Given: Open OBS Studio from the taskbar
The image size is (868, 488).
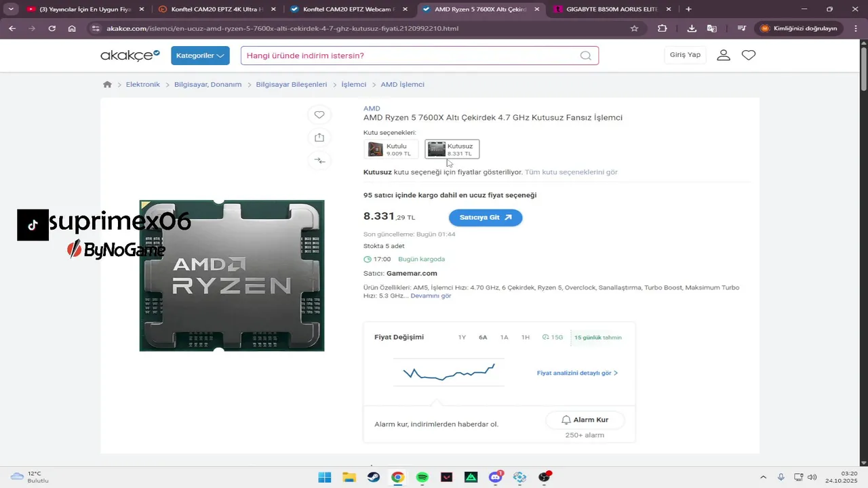Looking at the screenshot, I should pos(545,477).
